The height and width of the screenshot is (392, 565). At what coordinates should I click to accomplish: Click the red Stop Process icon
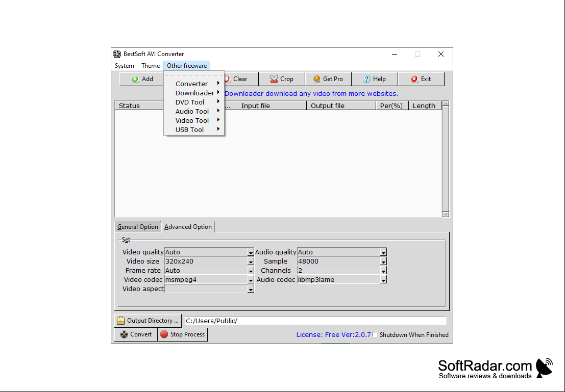164,334
